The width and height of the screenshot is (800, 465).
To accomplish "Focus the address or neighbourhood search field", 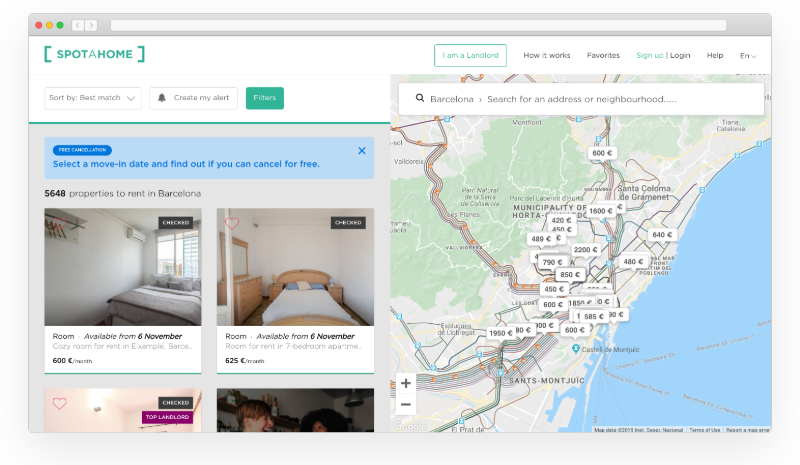I will click(x=582, y=99).
